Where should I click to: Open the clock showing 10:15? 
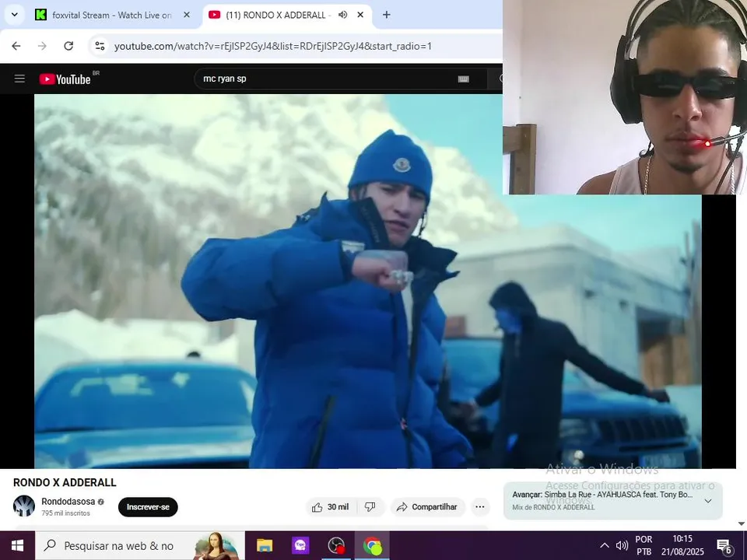[682, 546]
